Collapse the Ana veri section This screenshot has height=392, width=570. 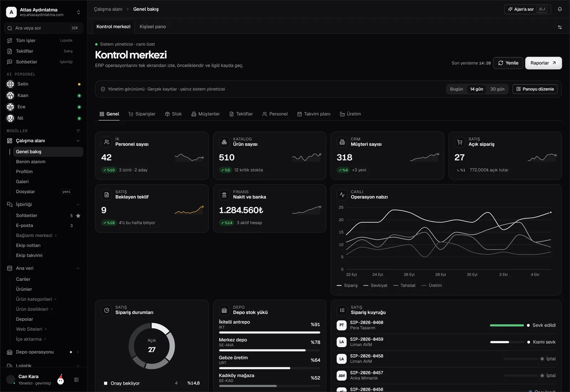78,268
